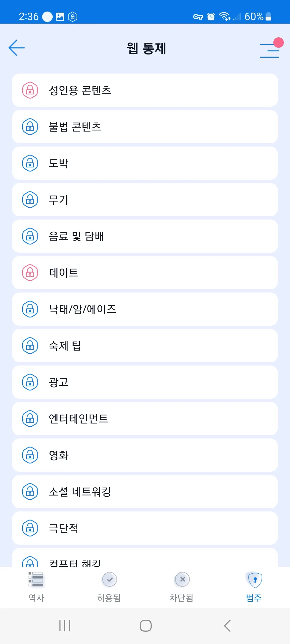Tap the lock icon beside 무기
The image size is (290, 644).
click(30, 200)
